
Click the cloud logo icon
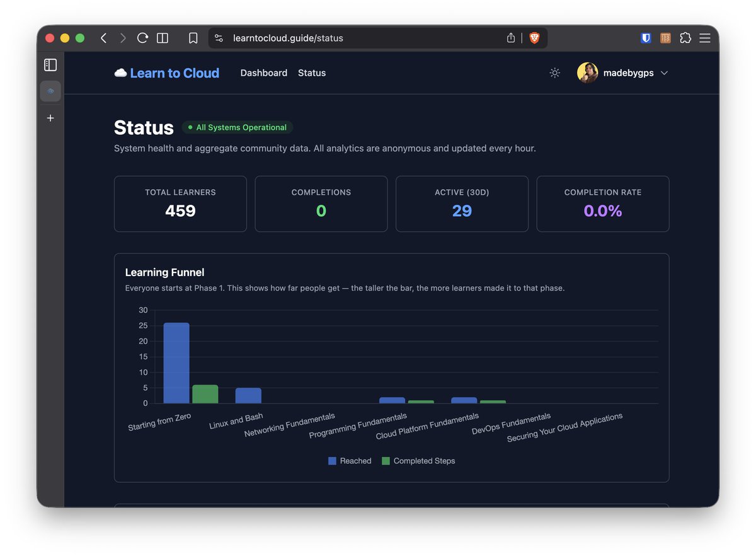coord(120,73)
